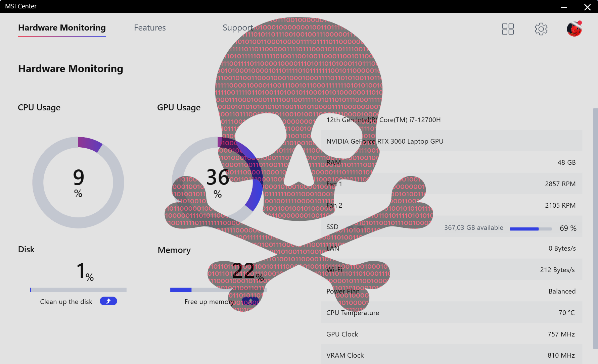Open the grid view icon in the header
This screenshot has height=364, width=598.
click(508, 29)
